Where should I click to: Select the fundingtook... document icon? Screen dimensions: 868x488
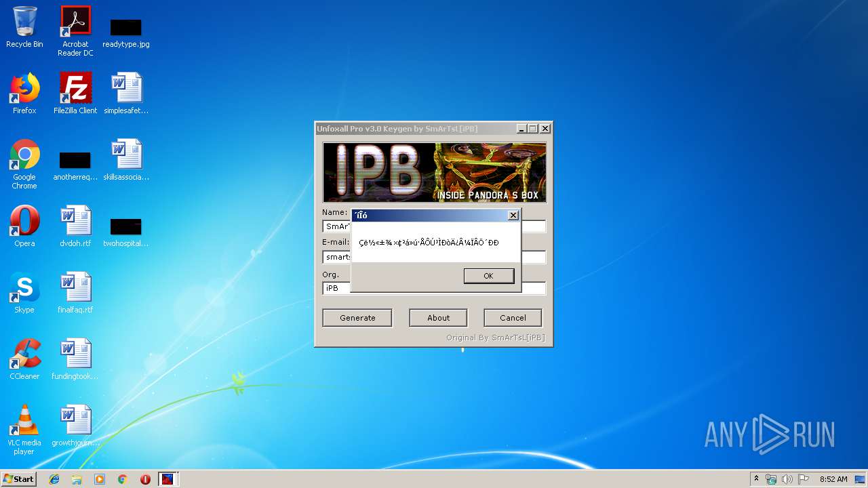(x=75, y=359)
